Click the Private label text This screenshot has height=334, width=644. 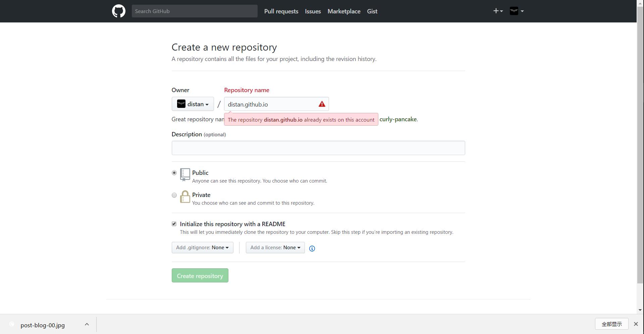pos(201,195)
